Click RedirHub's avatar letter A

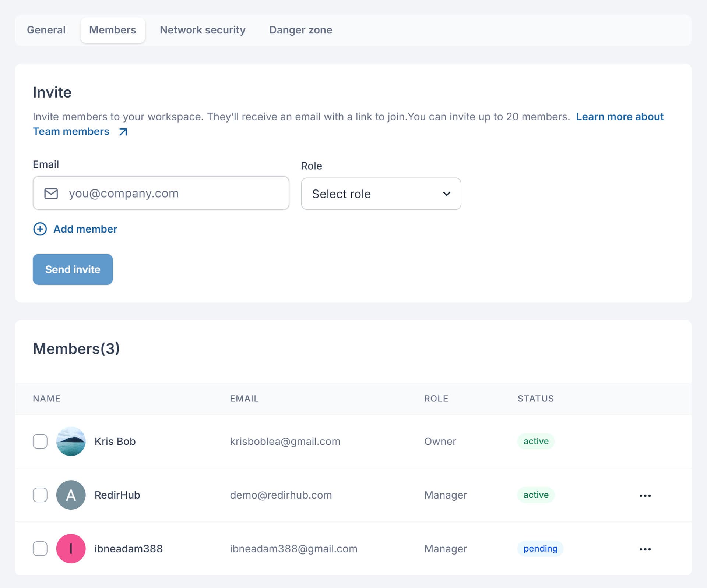tap(71, 495)
